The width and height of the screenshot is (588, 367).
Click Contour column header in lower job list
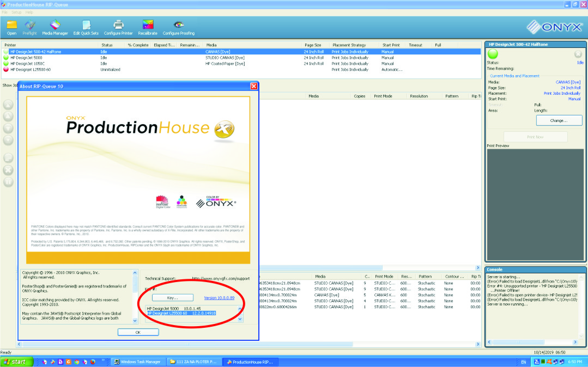(x=454, y=276)
